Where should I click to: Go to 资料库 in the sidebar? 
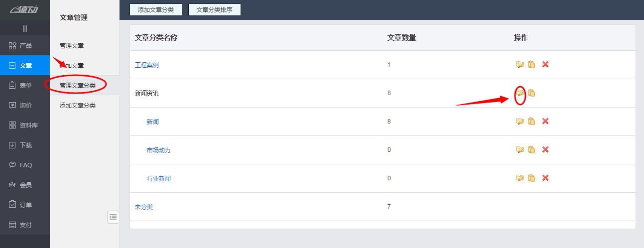pyautogui.click(x=25, y=125)
